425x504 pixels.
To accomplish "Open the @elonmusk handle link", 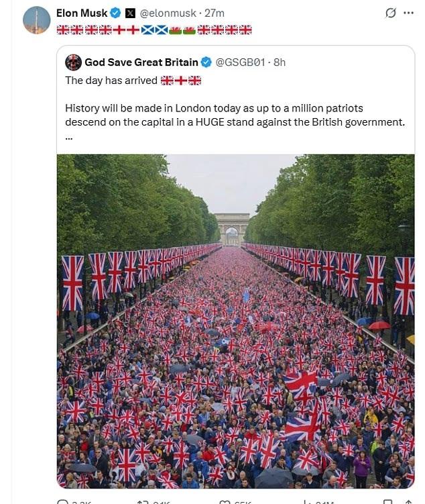I will pyautogui.click(x=166, y=13).
